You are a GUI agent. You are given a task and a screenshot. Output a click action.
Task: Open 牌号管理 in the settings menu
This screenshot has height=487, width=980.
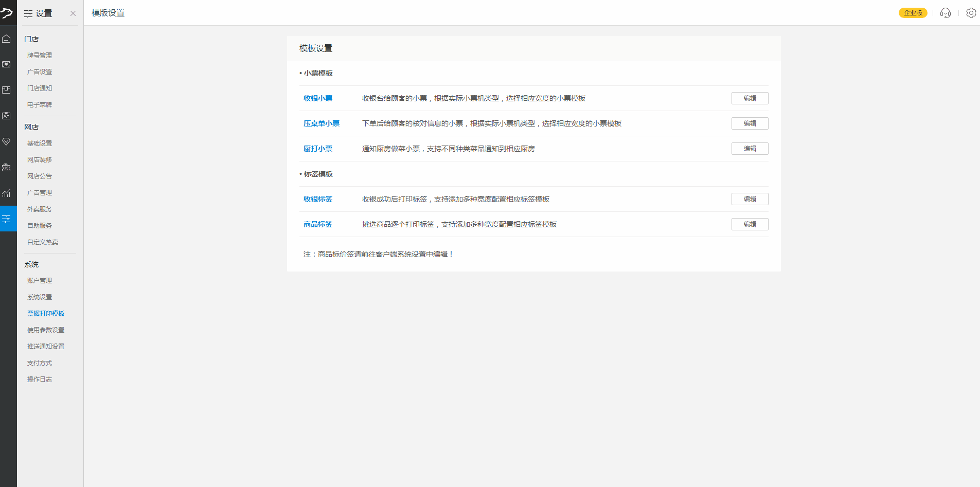coord(40,55)
